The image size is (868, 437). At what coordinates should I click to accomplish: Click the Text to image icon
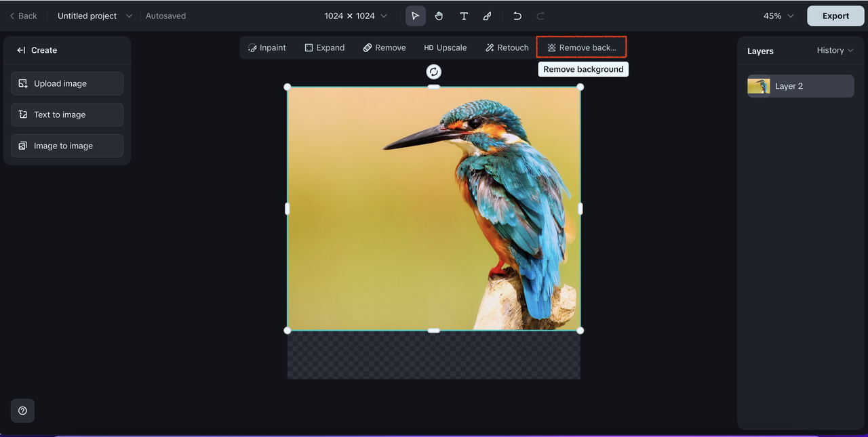[x=23, y=115]
